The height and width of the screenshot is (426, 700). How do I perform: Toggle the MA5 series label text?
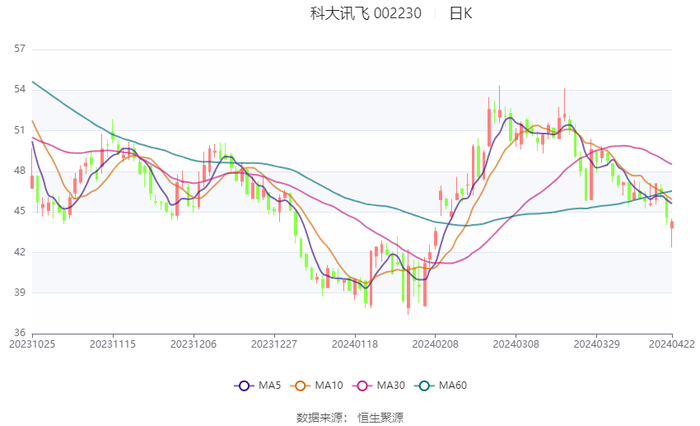pos(268,386)
